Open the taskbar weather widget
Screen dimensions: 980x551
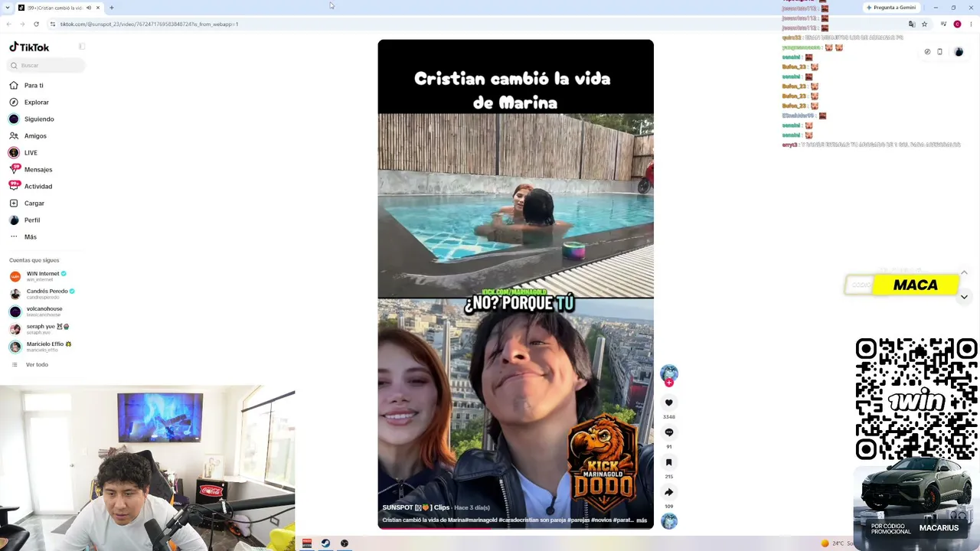pyautogui.click(x=838, y=543)
